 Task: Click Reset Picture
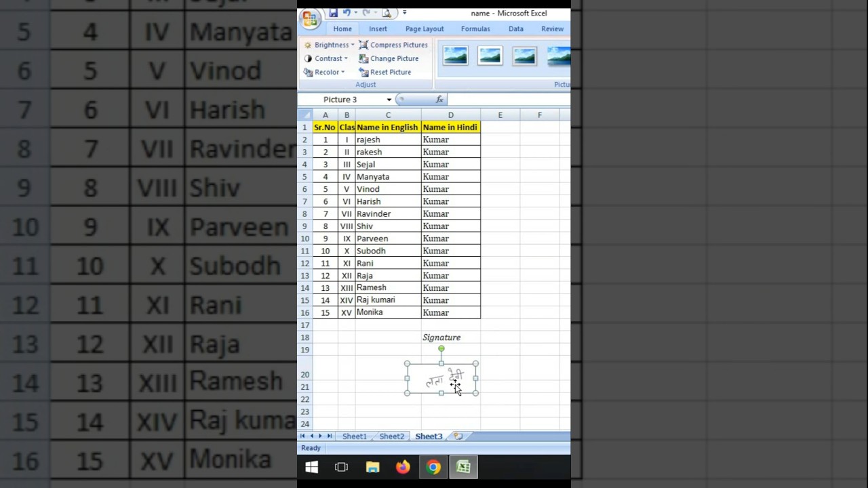385,72
